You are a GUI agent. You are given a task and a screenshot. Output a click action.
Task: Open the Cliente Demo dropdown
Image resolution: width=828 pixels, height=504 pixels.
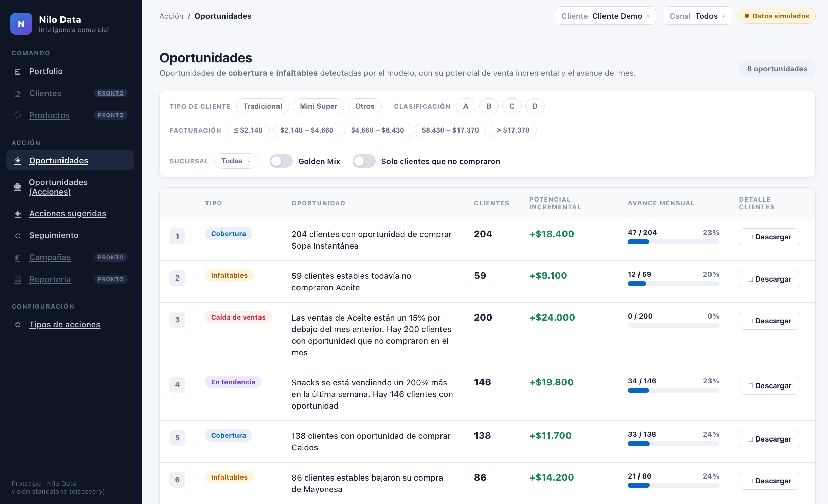606,16
